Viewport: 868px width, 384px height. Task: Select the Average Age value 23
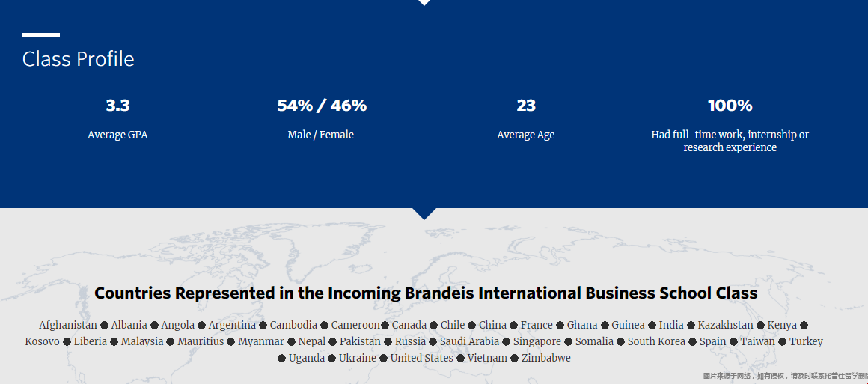(526, 105)
